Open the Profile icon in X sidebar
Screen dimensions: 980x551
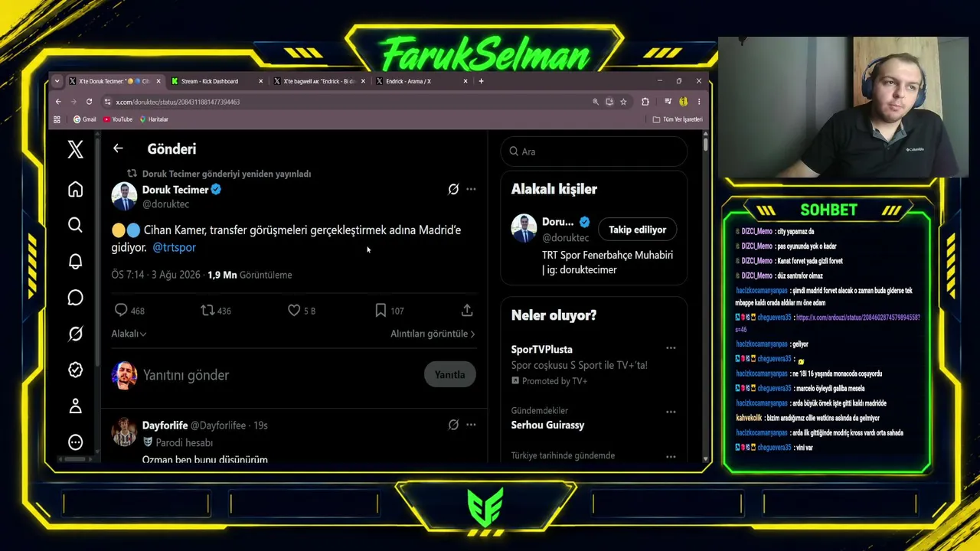pos(75,406)
